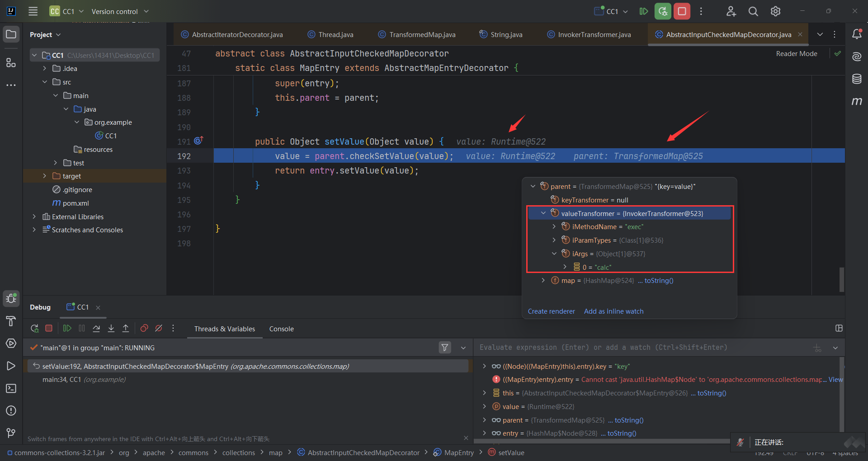The width and height of the screenshot is (868, 461).
Task: Close the AbstractInputCheckedMapDecorator.java tab
Action: [x=800, y=34]
